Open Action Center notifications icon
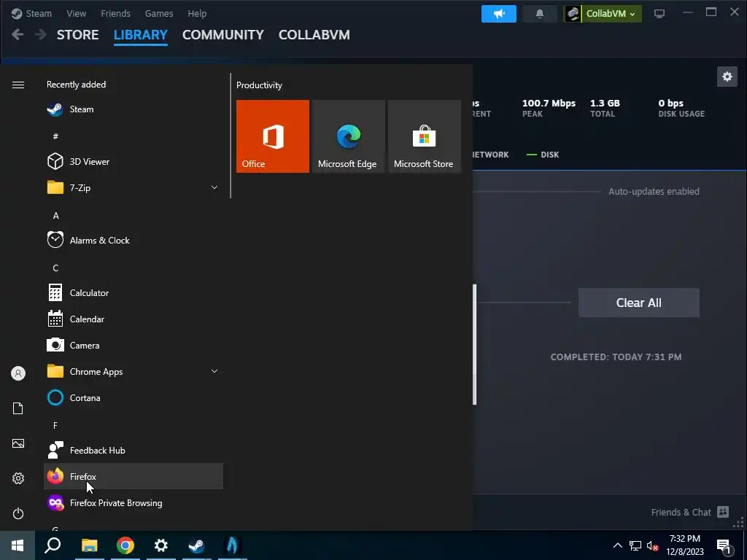The image size is (747, 560). 723,545
